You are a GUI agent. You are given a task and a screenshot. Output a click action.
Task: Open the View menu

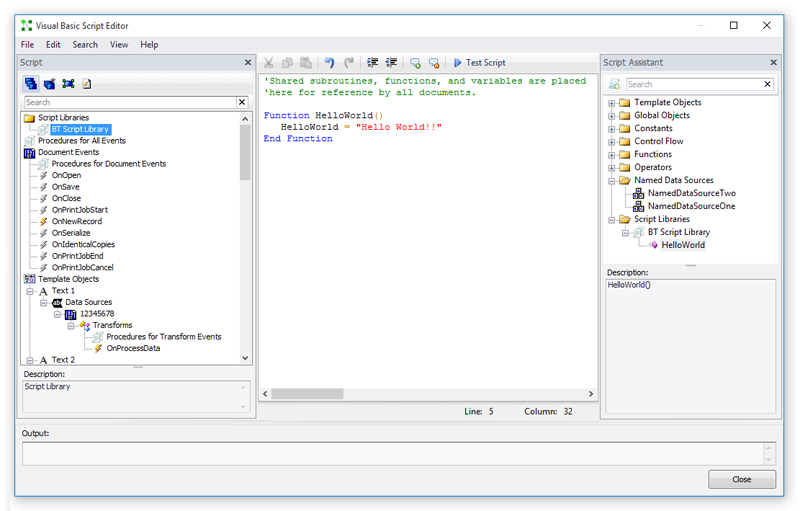(x=119, y=44)
